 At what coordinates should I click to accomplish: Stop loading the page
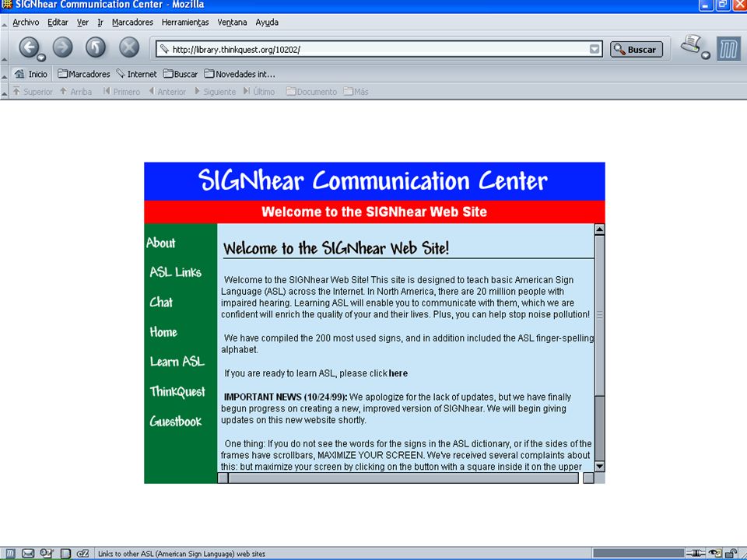(x=129, y=47)
